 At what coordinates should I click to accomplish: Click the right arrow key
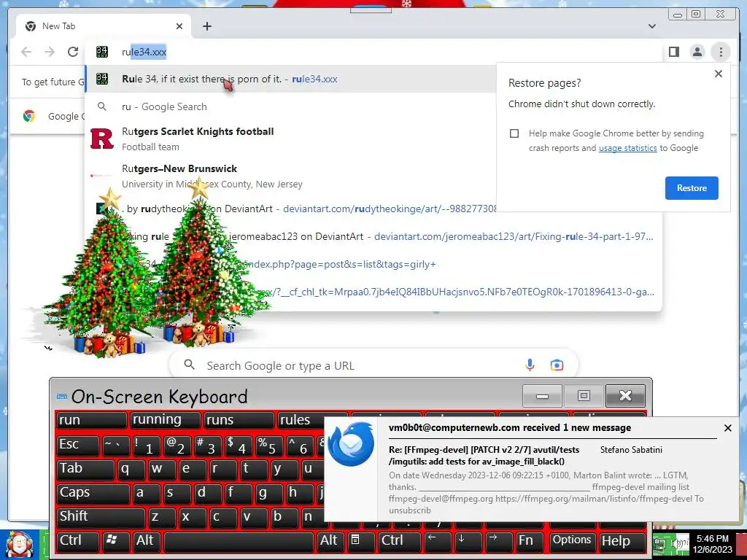point(499,541)
